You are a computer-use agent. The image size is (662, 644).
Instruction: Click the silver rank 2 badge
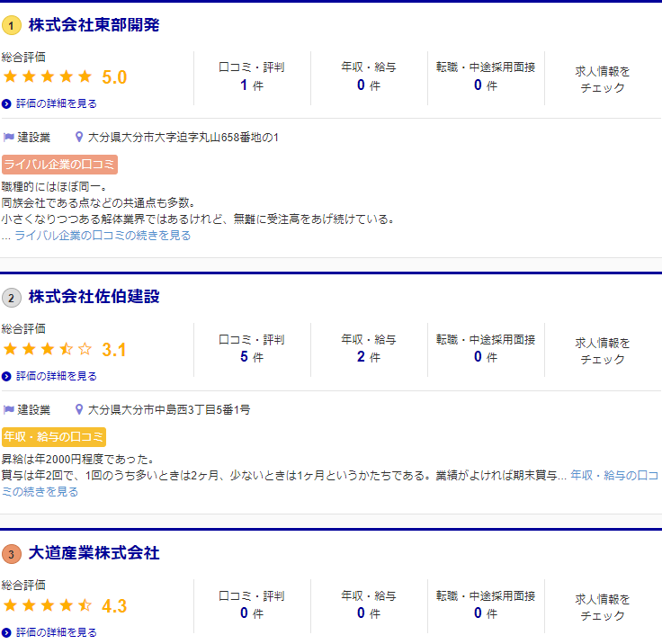pos(12,298)
